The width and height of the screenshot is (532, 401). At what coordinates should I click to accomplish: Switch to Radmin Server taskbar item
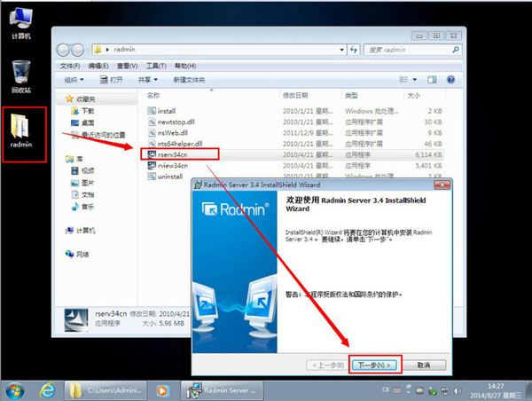point(223,391)
